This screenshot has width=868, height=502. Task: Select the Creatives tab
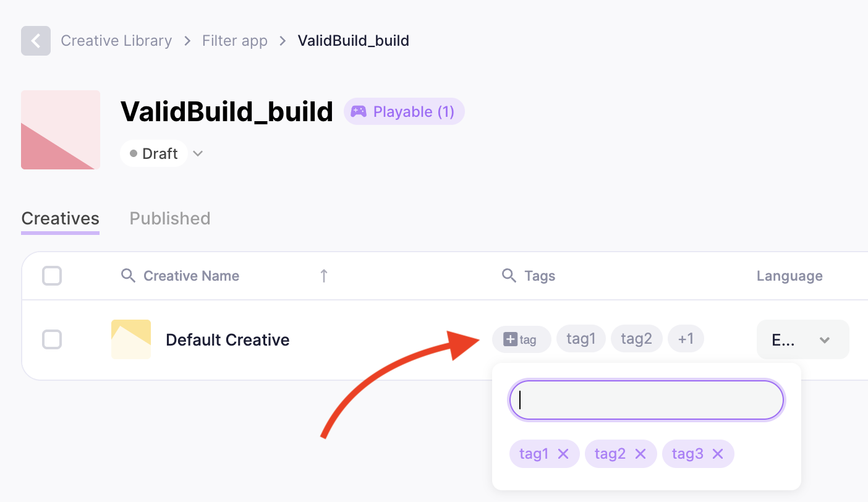(60, 218)
